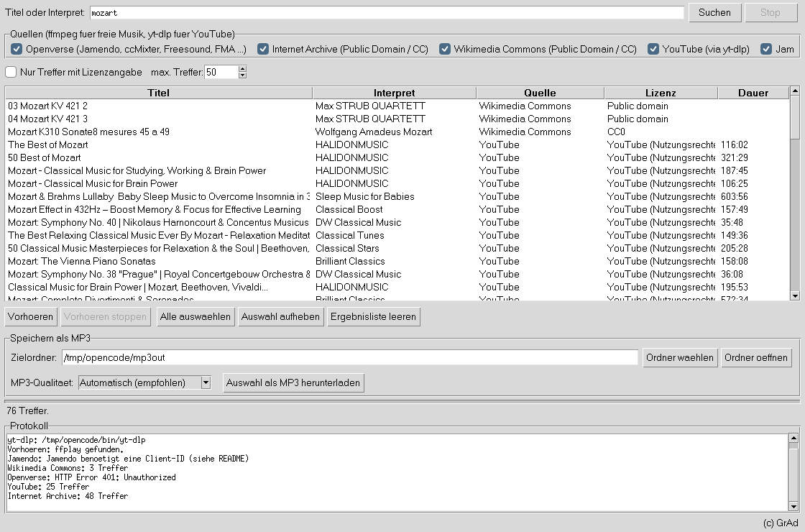Select Mozart Effect in 432Hz row

click(397, 209)
